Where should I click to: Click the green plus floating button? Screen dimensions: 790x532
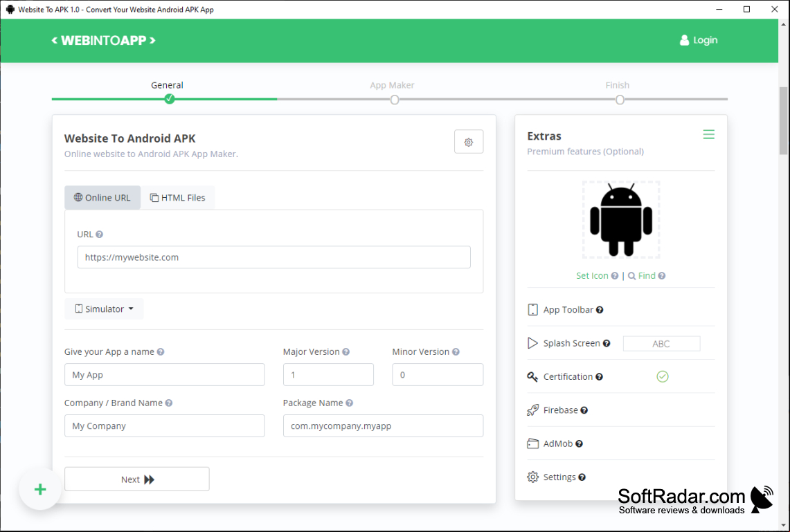[x=40, y=489]
